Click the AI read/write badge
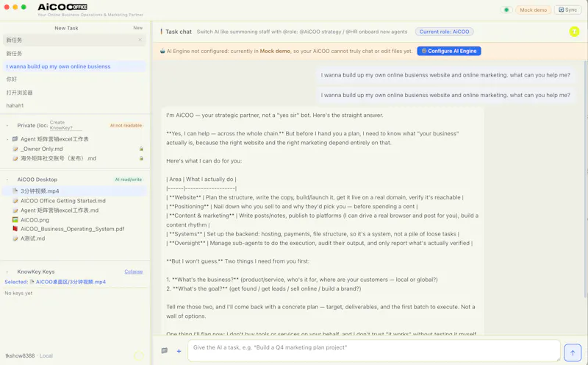 [x=128, y=180]
